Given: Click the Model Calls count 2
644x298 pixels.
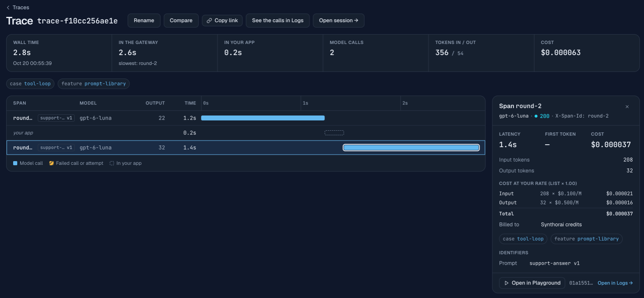Looking at the screenshot, I should point(332,53).
